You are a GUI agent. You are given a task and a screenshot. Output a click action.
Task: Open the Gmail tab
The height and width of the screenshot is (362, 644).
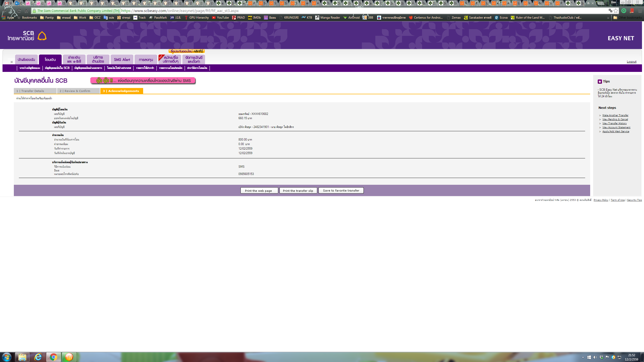click(x=8, y=3)
